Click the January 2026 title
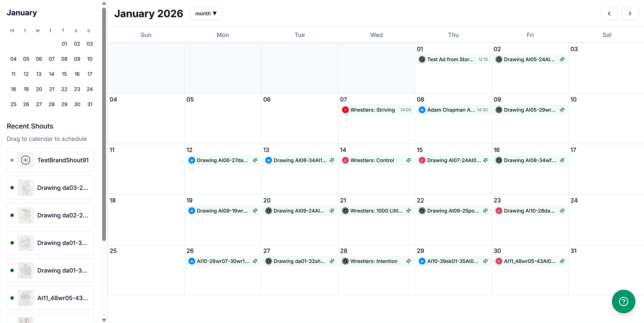This screenshot has height=323, width=644. (148, 14)
